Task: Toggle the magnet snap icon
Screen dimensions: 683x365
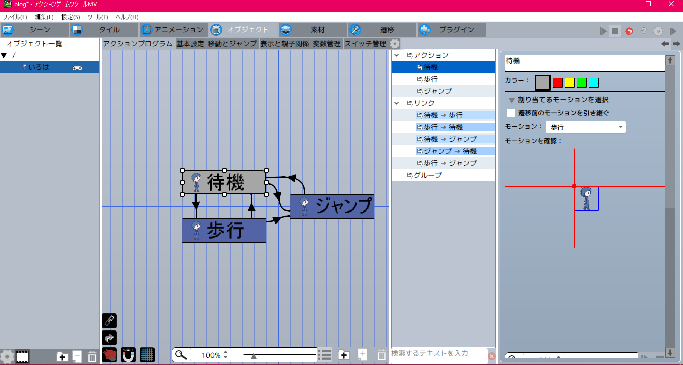Action: 128,355
